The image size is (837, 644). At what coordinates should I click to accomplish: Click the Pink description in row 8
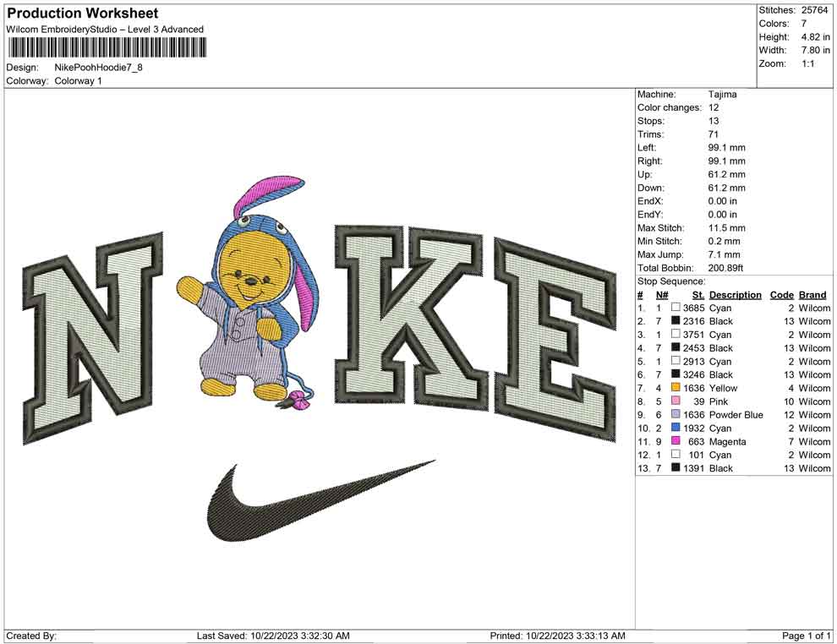(719, 401)
